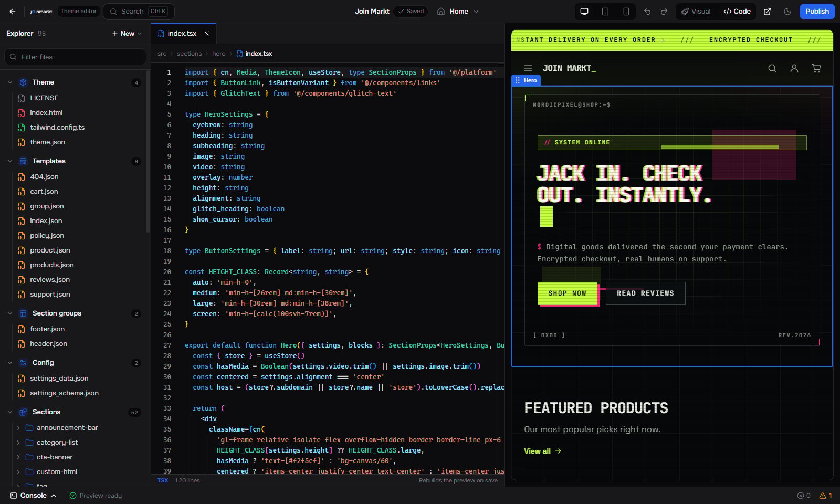Follow the View all link
This screenshot has width=840, height=504.
pyautogui.click(x=543, y=451)
